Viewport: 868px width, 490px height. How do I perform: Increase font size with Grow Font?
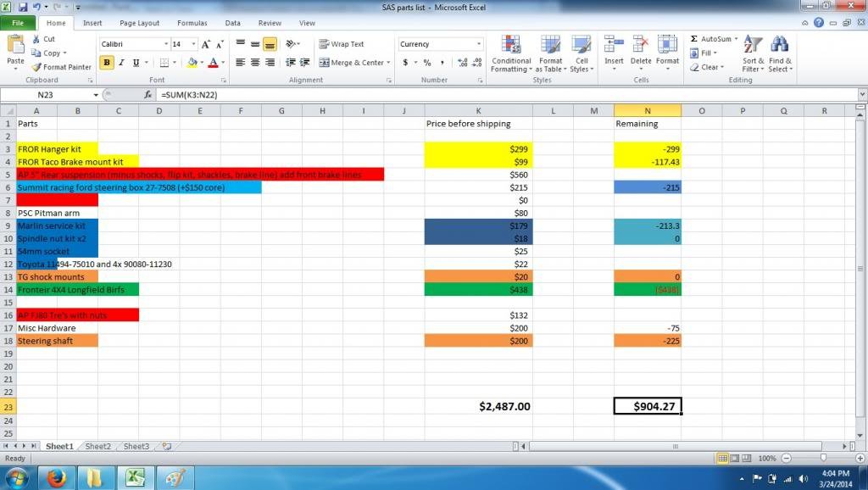coord(205,44)
